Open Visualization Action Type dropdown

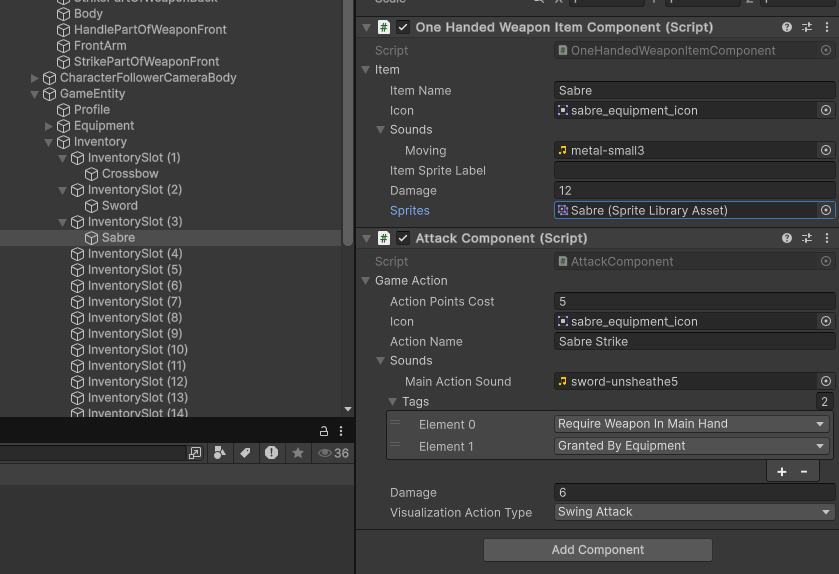click(695, 512)
